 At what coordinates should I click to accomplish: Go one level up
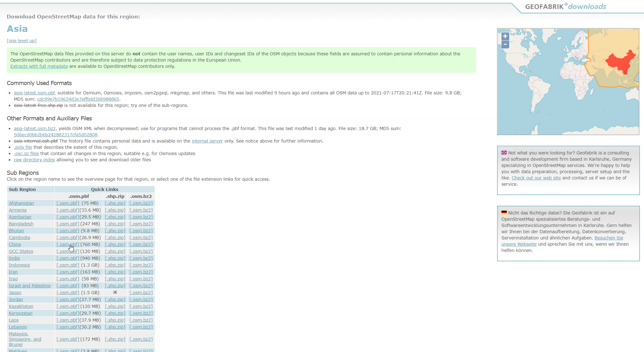coord(22,41)
